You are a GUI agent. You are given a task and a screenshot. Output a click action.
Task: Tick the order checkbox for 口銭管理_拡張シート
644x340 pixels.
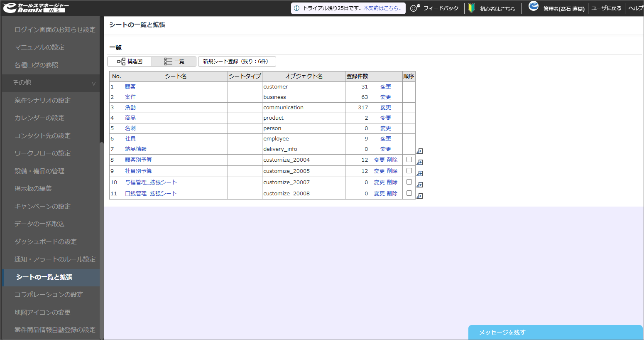(409, 193)
